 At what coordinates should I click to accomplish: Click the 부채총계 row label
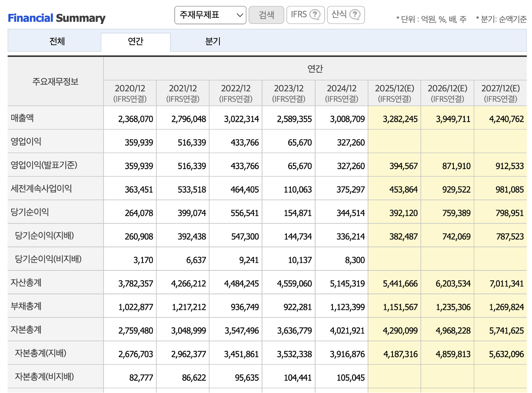click(x=26, y=306)
